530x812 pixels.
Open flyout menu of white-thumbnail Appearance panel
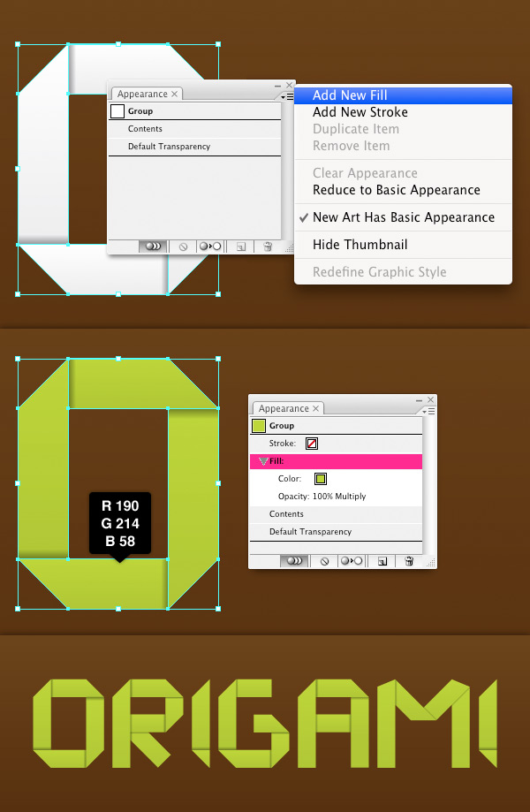click(287, 95)
